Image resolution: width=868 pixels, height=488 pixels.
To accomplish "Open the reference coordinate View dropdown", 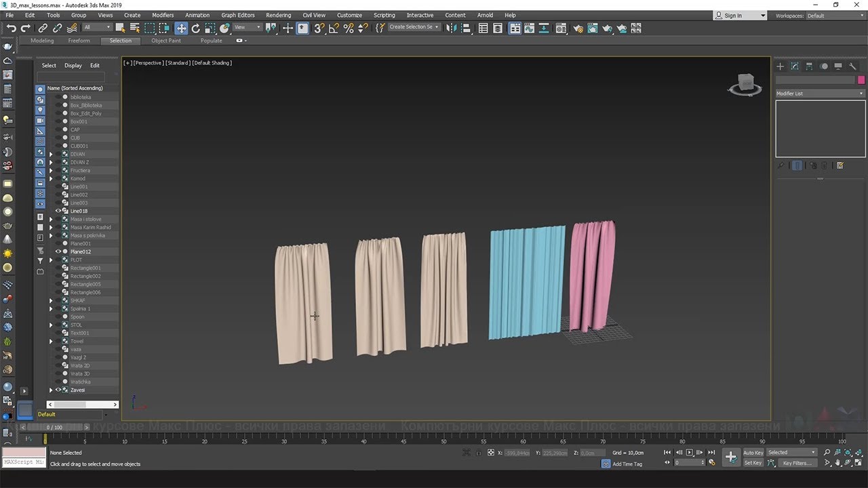I will click(x=247, y=27).
